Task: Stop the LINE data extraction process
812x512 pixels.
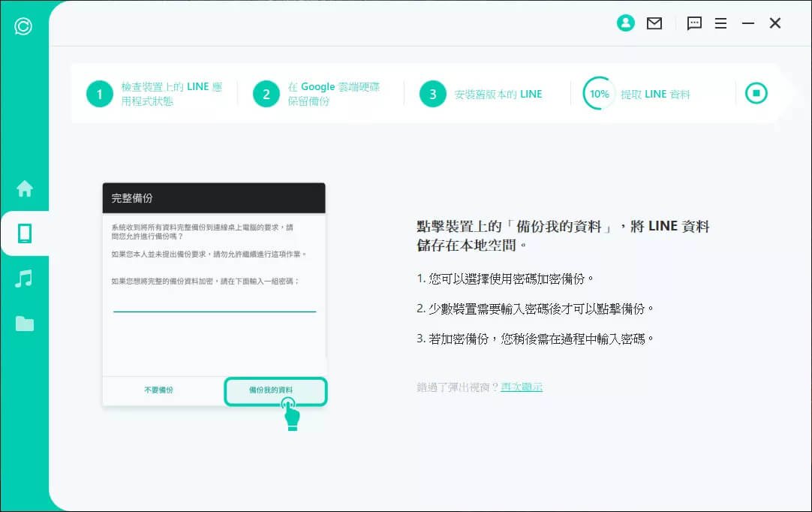Action: (x=756, y=94)
